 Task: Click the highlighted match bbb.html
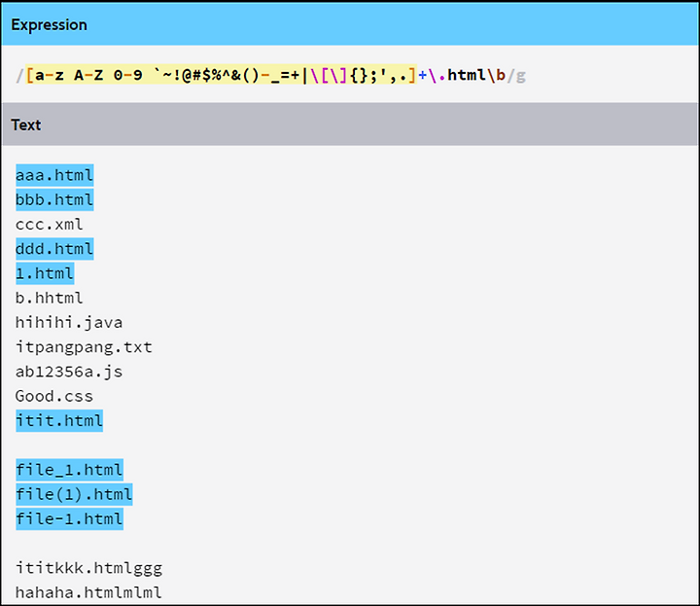[x=54, y=199]
